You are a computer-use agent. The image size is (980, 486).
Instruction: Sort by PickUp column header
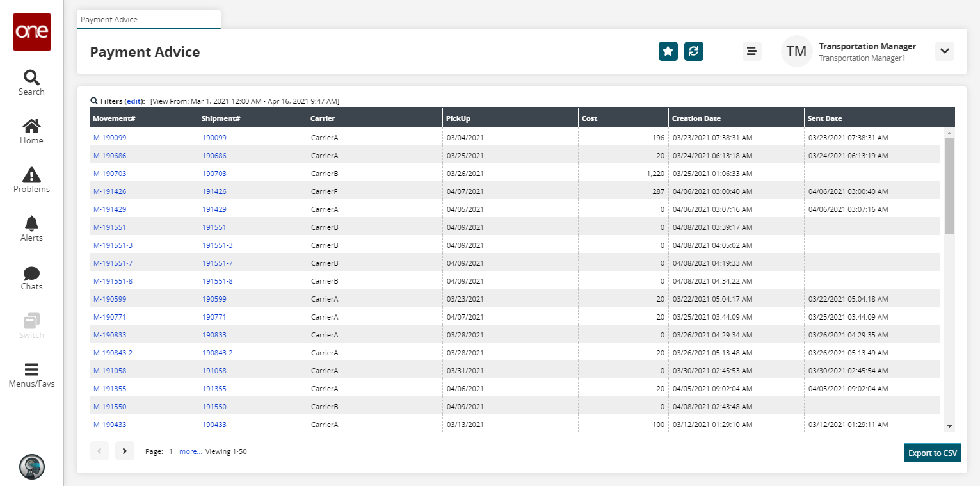click(x=510, y=118)
